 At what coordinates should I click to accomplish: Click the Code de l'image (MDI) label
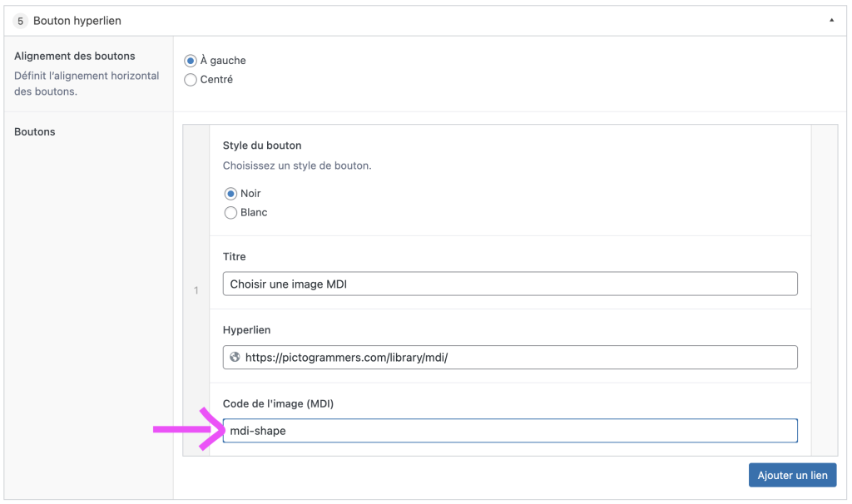click(x=278, y=403)
